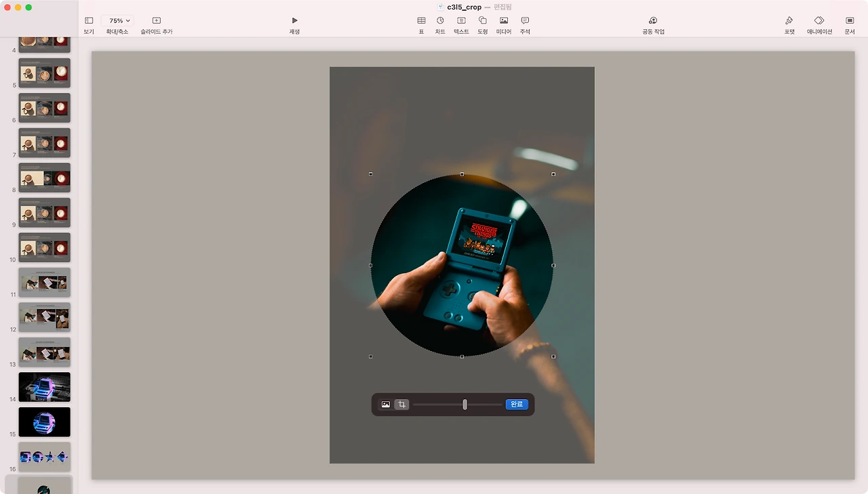Viewport: 868px width, 494px height.
Task: Click the c3l5_crop document title
Action: click(x=465, y=7)
